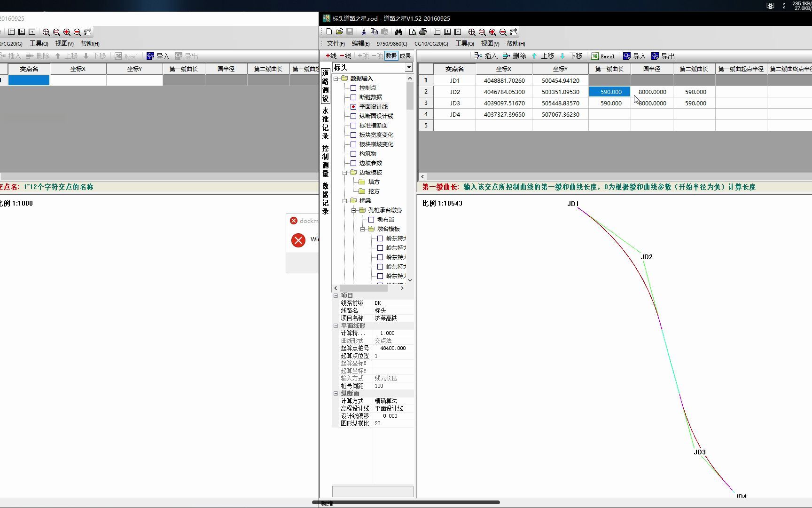Image resolution: width=812 pixels, height=508 pixels.
Task: Click 插入 (insert row) in right window
Action: coord(486,56)
